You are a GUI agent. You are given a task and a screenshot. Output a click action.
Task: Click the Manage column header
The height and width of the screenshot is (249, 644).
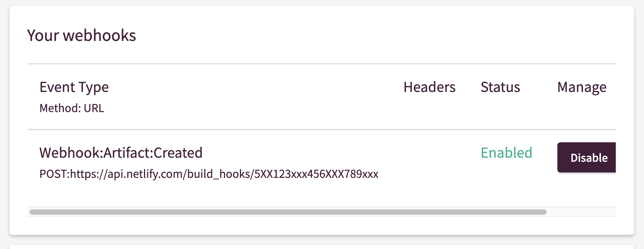582,87
